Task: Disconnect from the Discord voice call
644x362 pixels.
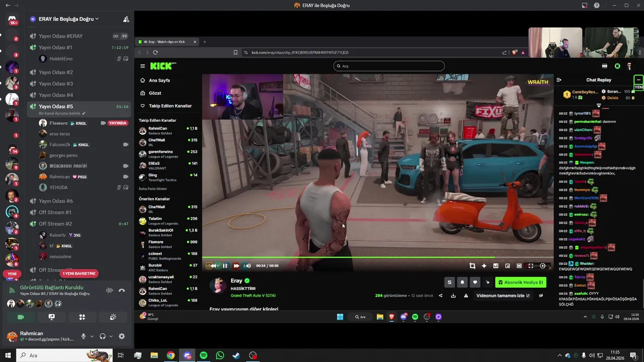Action: [x=121, y=290]
